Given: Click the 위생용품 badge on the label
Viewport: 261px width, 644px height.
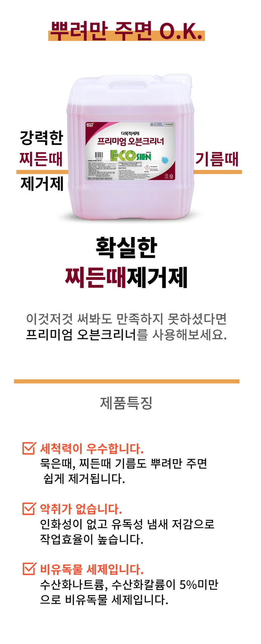Looking at the screenshot, I should coord(169,124).
